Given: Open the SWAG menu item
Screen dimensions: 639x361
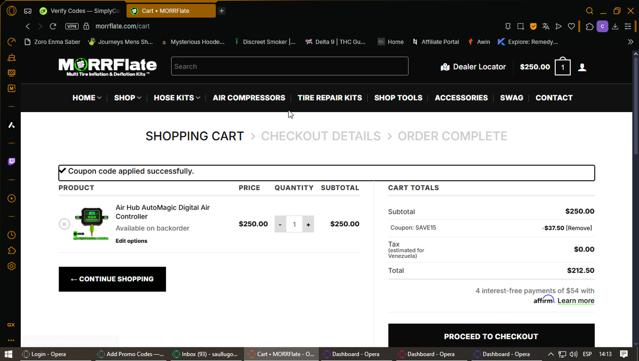Looking at the screenshot, I should (511, 98).
